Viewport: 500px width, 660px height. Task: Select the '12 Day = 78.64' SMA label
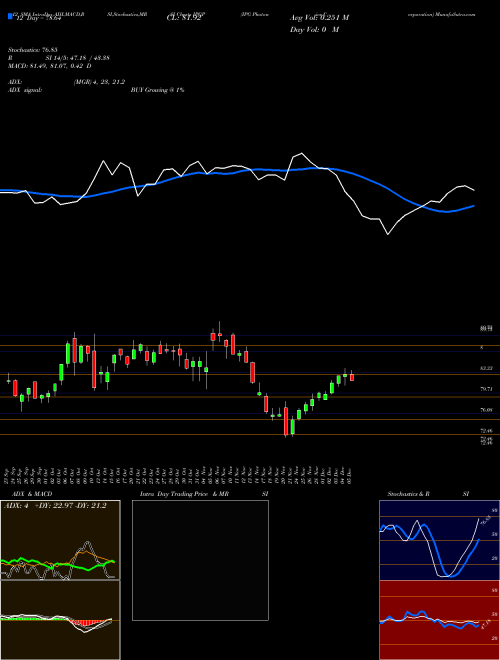tap(38, 18)
